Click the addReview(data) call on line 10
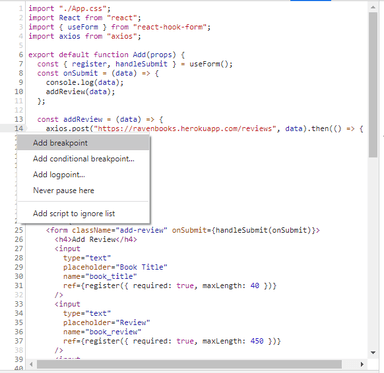The width and height of the screenshot is (384, 373). [80, 91]
